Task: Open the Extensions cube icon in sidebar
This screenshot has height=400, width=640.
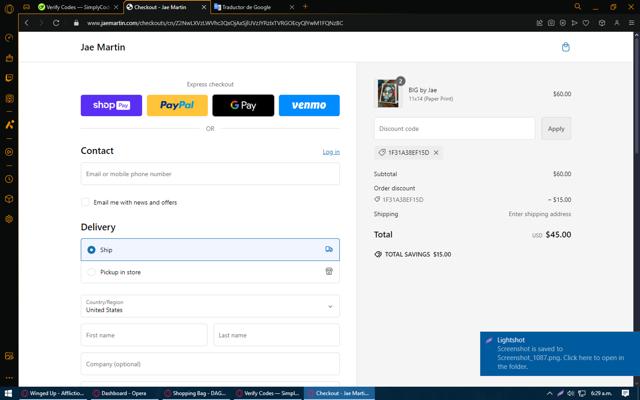Action: tap(9, 199)
